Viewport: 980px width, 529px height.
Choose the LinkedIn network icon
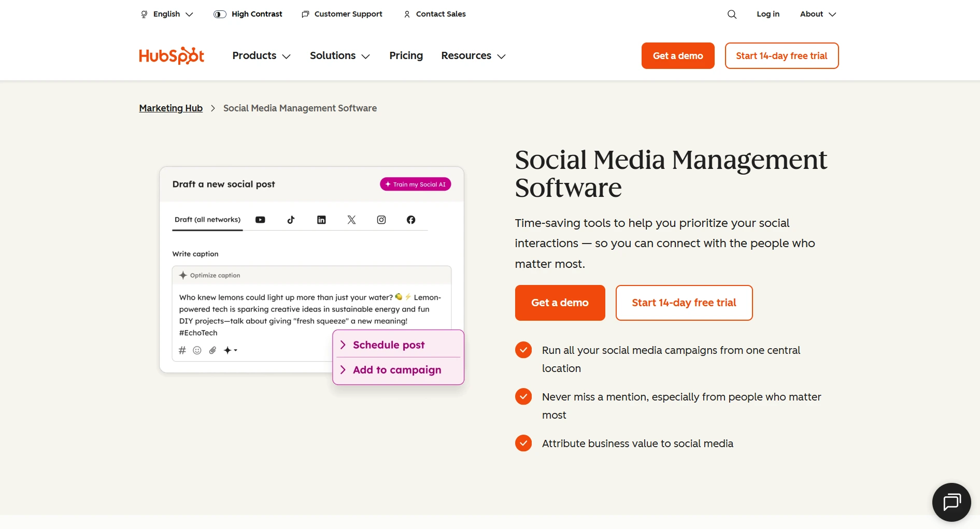pos(321,220)
